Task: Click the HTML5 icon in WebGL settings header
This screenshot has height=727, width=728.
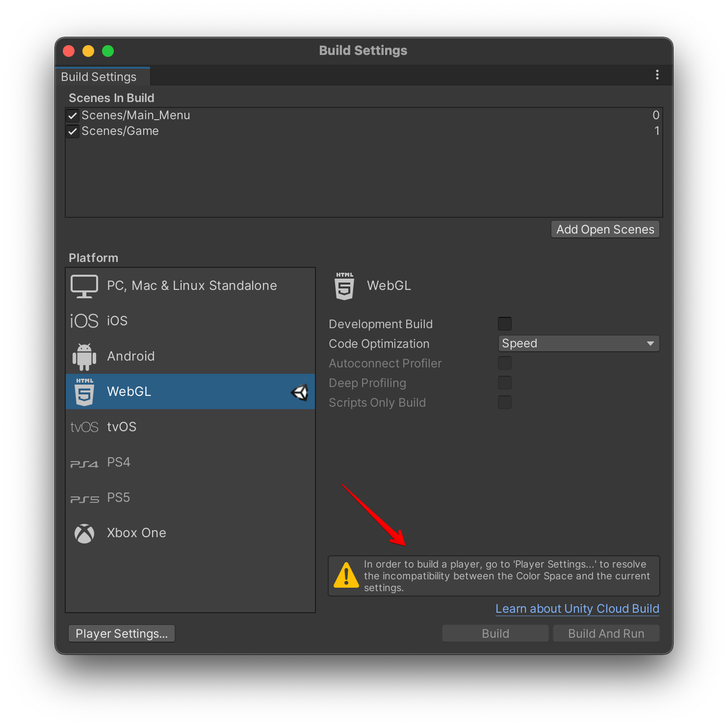Action: [x=344, y=286]
